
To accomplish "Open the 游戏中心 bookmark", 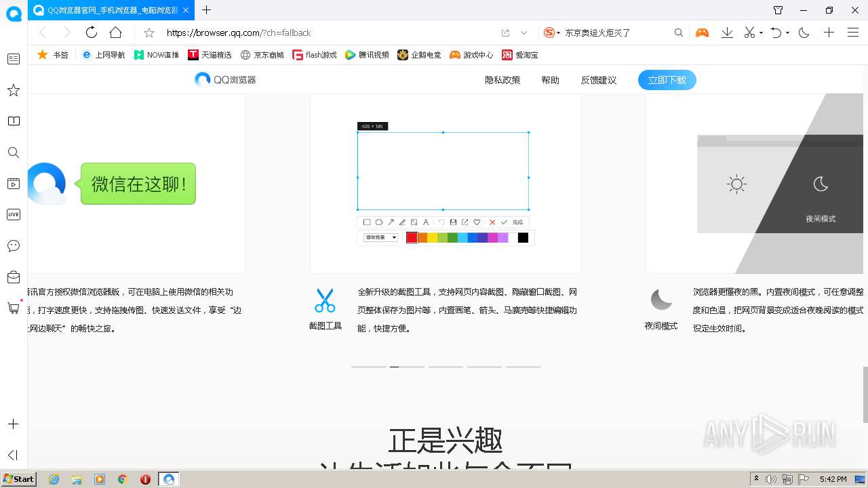I will click(x=471, y=55).
